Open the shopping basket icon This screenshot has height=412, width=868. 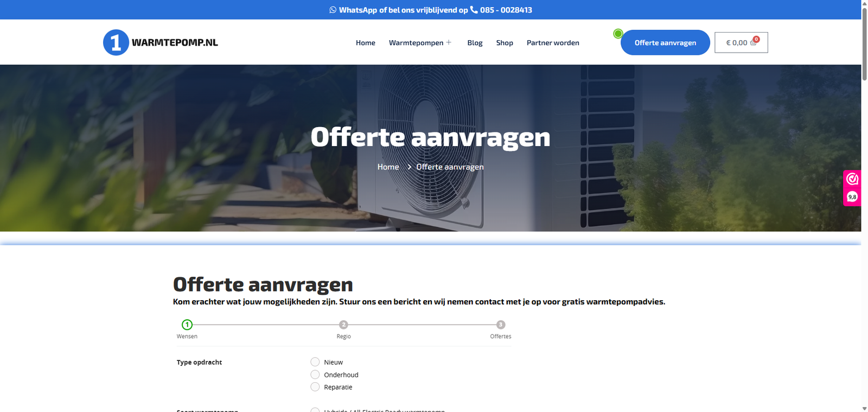pyautogui.click(x=753, y=43)
